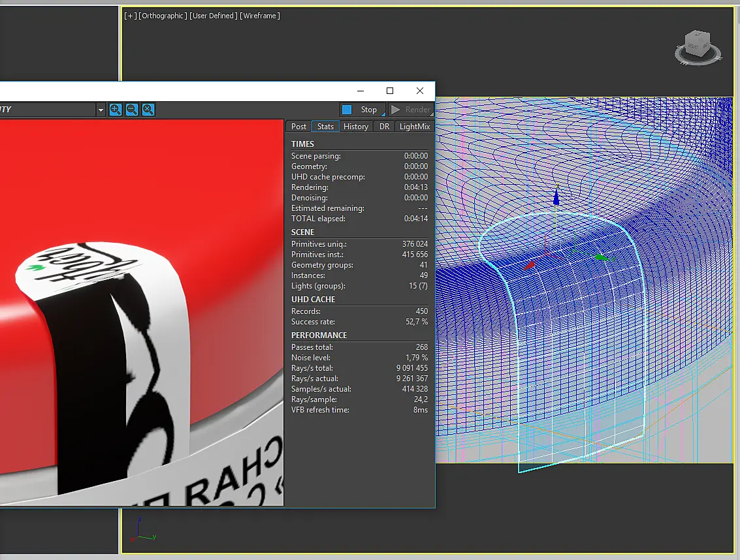Open the User Defined viewport menu
This screenshot has width=740, height=560.
point(214,16)
